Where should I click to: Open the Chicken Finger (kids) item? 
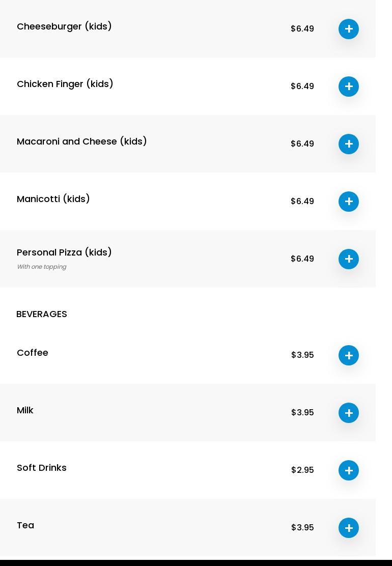65,84
